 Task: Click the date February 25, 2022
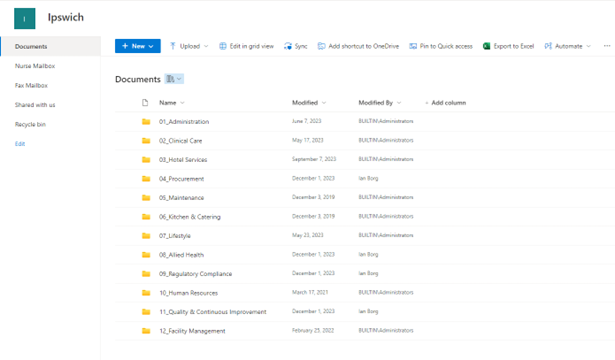(x=313, y=330)
